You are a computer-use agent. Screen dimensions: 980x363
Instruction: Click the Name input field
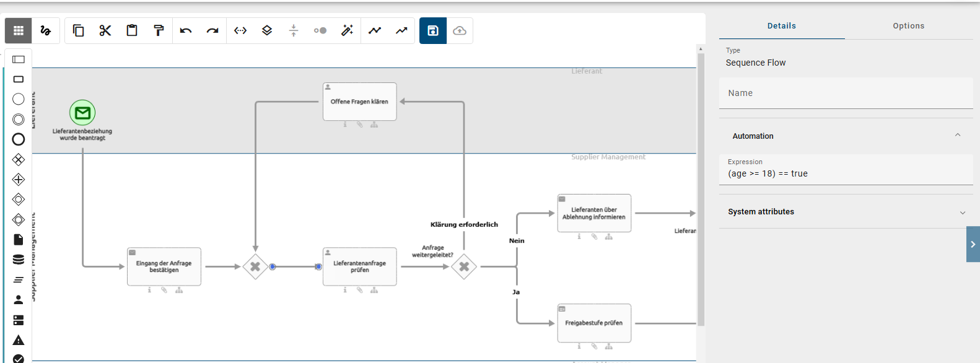pyautogui.click(x=846, y=93)
